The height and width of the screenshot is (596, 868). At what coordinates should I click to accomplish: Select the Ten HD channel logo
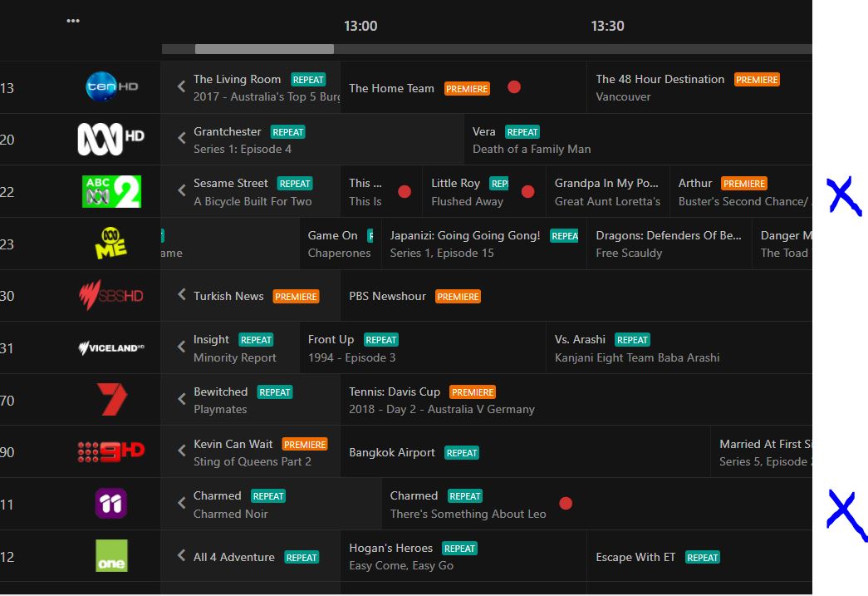111,86
